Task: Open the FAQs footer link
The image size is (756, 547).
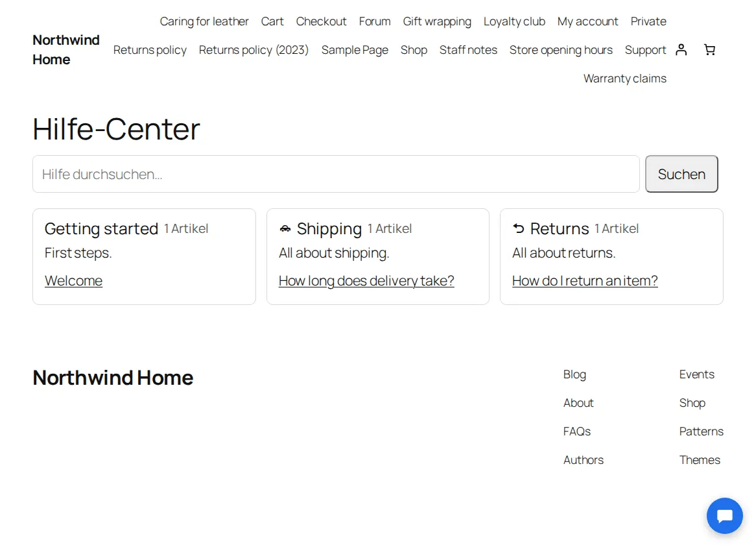Action: [x=576, y=432]
